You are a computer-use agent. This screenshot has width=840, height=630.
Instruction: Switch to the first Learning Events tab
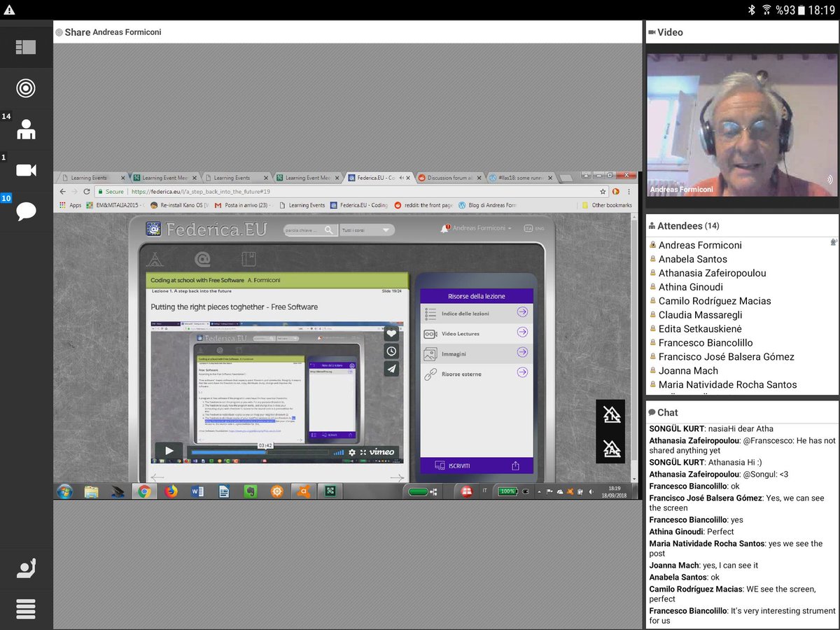93,178
